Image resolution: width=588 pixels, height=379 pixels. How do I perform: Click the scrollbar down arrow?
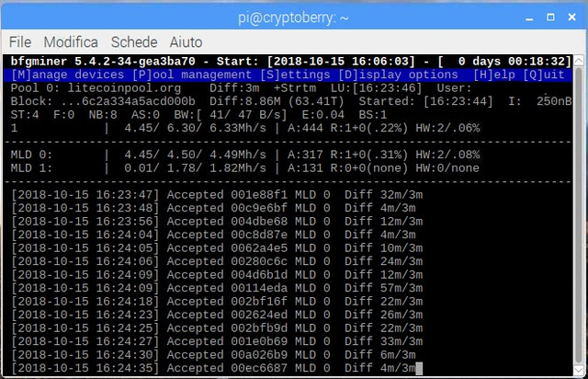pyautogui.click(x=579, y=370)
